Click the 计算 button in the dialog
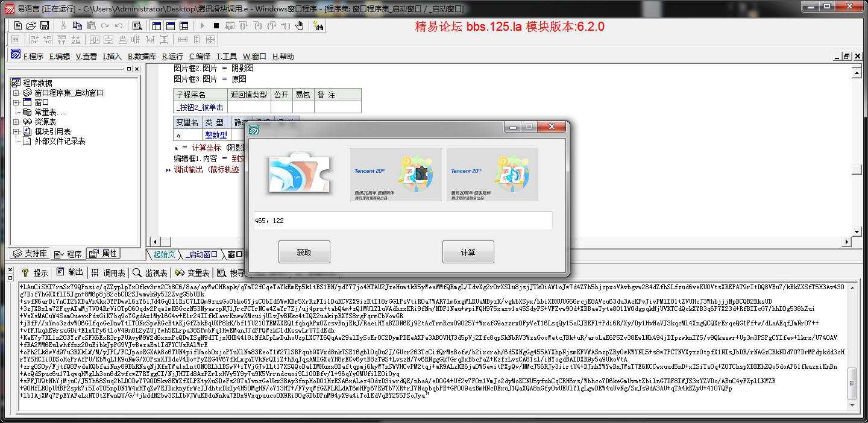Screen dimensions: 868x423 pos(468,252)
